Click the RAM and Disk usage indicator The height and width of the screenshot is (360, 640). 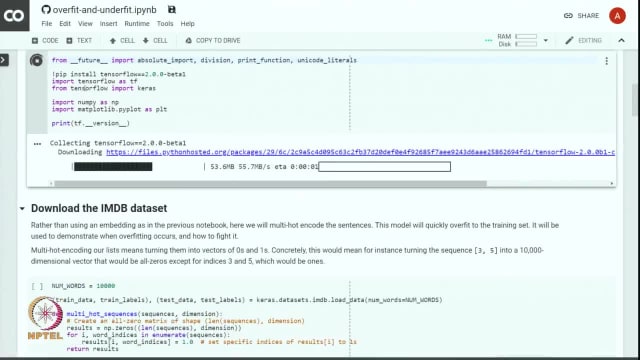pyautogui.click(x=517, y=40)
